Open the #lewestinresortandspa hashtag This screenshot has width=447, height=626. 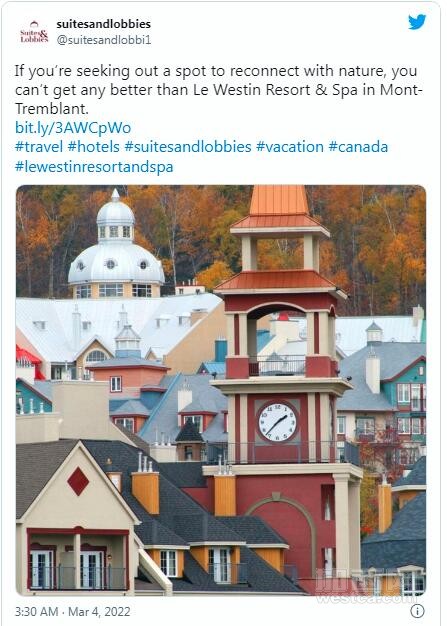pyautogui.click(x=94, y=166)
